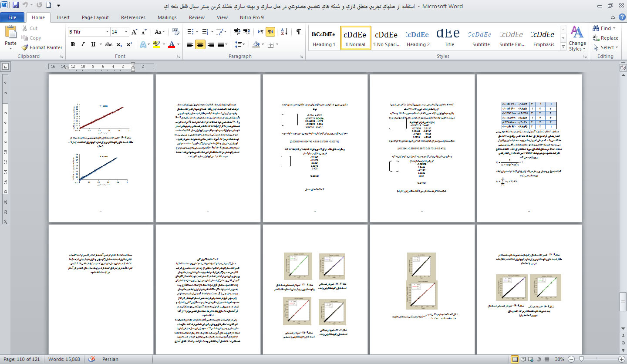Increase paragraph indent
The width and height of the screenshot is (627, 364).
click(248, 32)
